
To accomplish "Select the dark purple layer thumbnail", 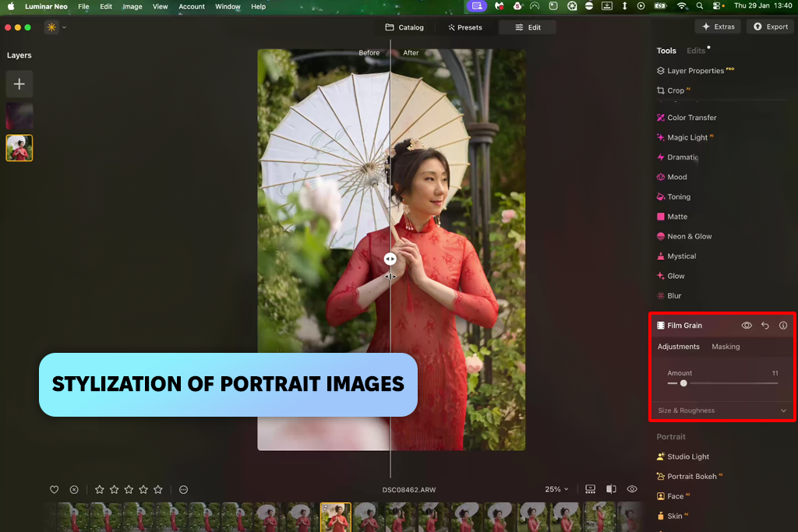I will coord(19,115).
